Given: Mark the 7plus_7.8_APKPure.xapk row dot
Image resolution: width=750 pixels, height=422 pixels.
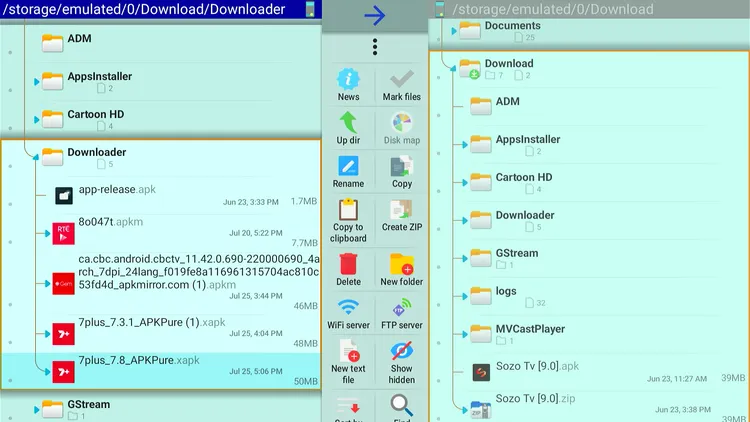Looking at the screenshot, I should 10,380.
